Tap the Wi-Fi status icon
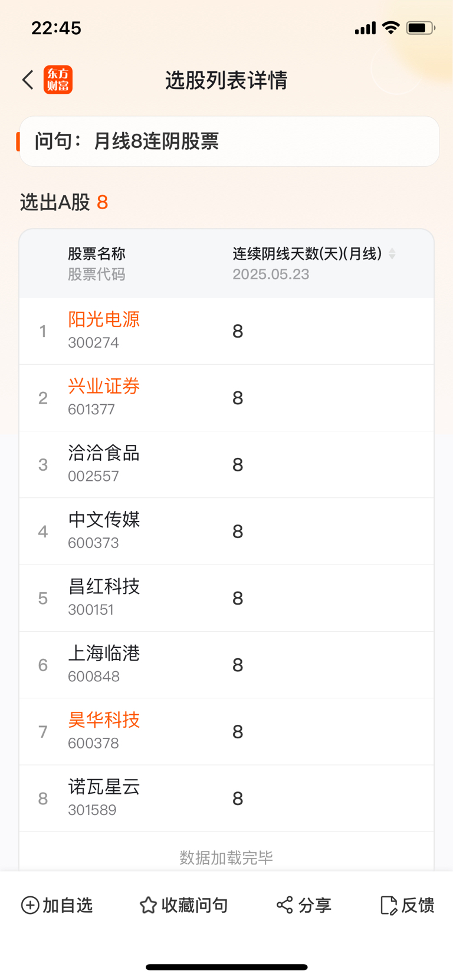This screenshot has height=980, width=453. pos(390,27)
